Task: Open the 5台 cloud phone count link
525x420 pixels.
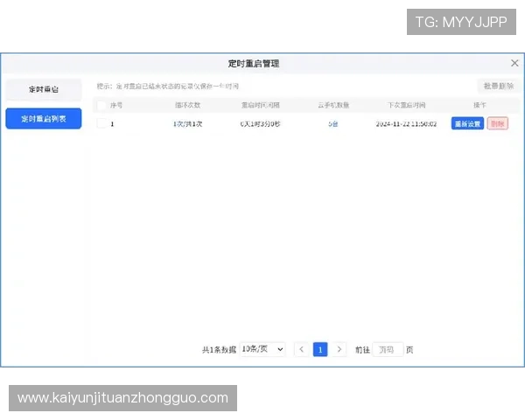Action: tap(333, 124)
